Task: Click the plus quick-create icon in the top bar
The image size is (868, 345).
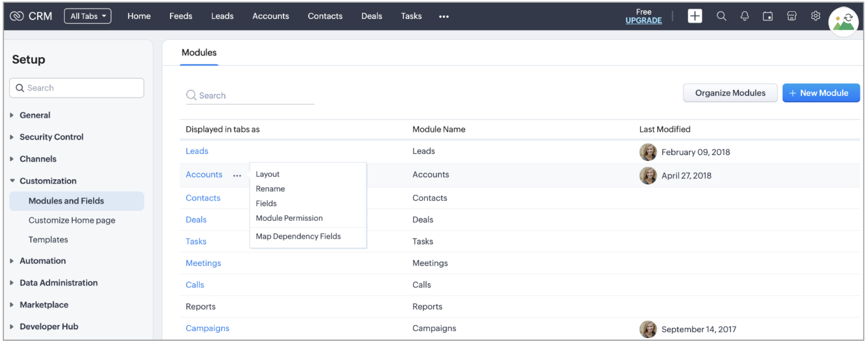Action: [x=695, y=16]
